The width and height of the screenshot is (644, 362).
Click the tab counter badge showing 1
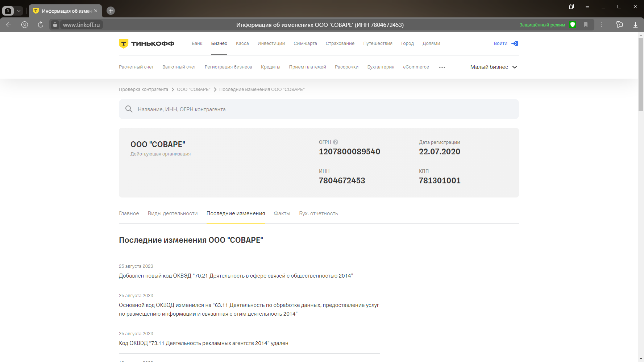click(x=8, y=11)
